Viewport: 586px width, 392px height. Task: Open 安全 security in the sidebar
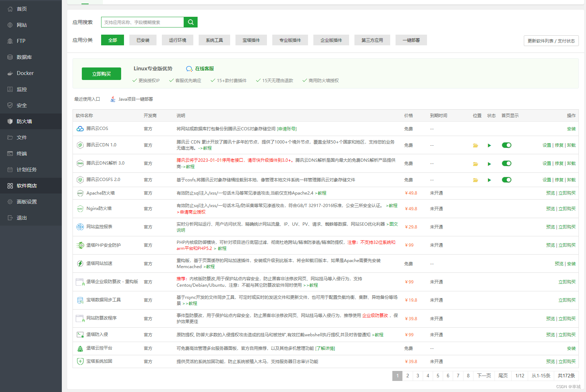(x=31, y=105)
